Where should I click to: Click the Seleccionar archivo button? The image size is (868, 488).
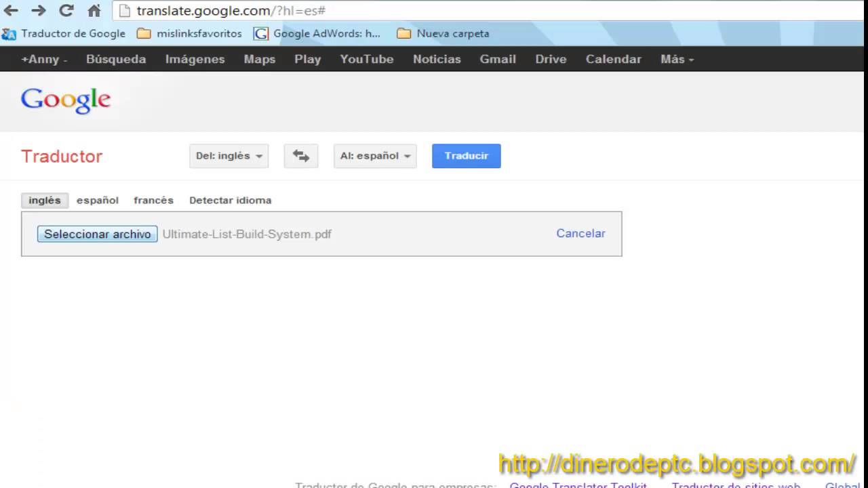pos(98,234)
